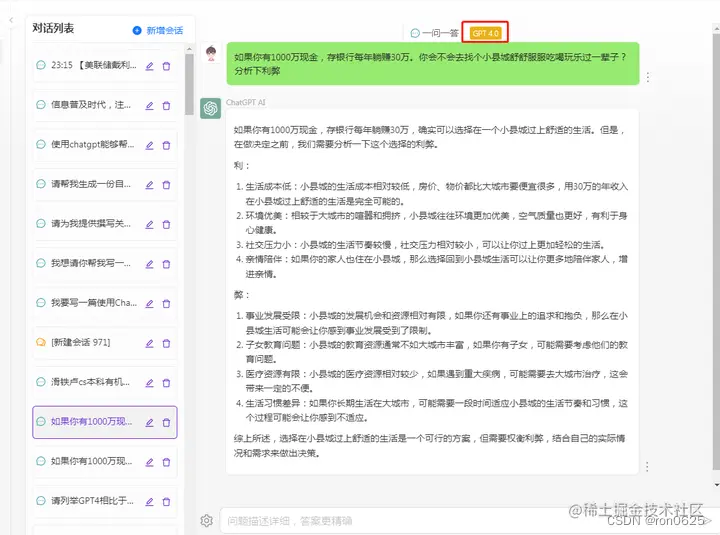Edit the 请列举GPT4相比于 conversation title

click(x=149, y=501)
